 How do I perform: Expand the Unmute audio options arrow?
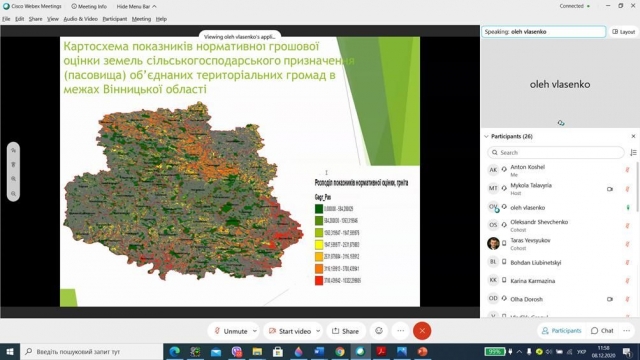click(255, 331)
